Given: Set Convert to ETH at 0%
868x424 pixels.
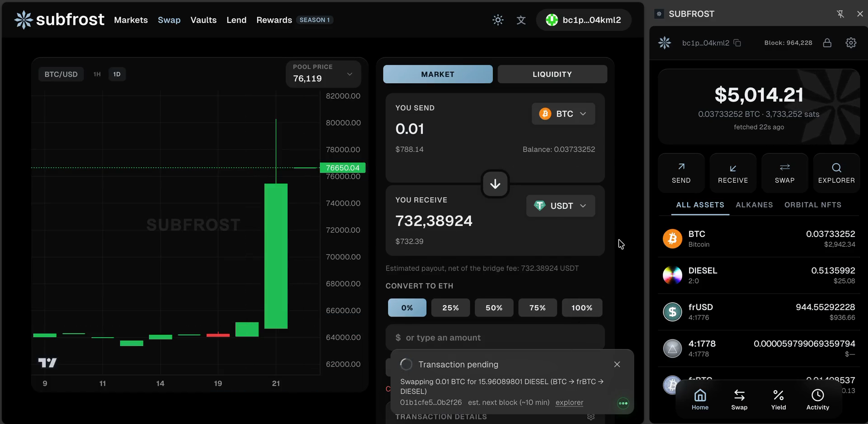Looking at the screenshot, I should [407, 308].
